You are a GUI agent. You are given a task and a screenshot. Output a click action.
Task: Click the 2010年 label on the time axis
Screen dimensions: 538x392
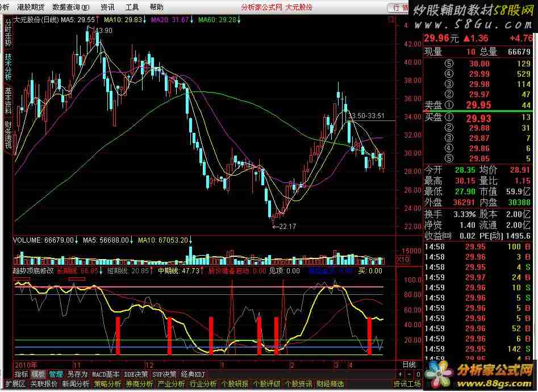pyautogui.click(x=26, y=365)
